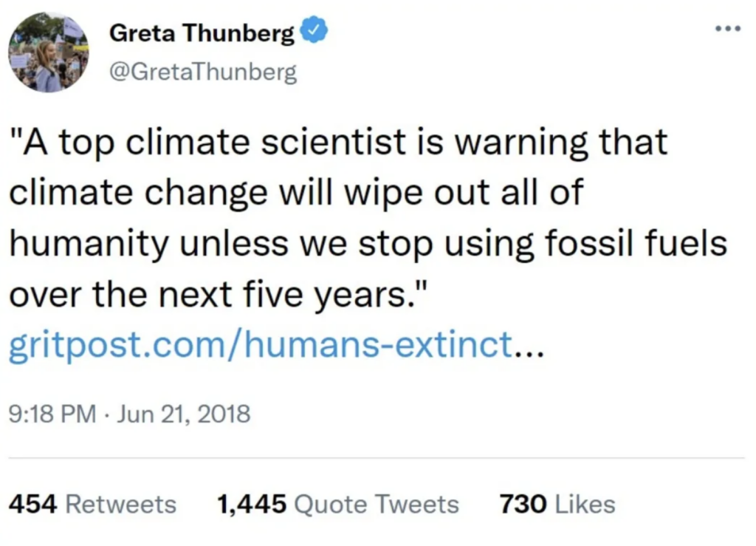756x546 pixels.
Task: Open the @GretaThunberg handle link
Action: (x=203, y=72)
